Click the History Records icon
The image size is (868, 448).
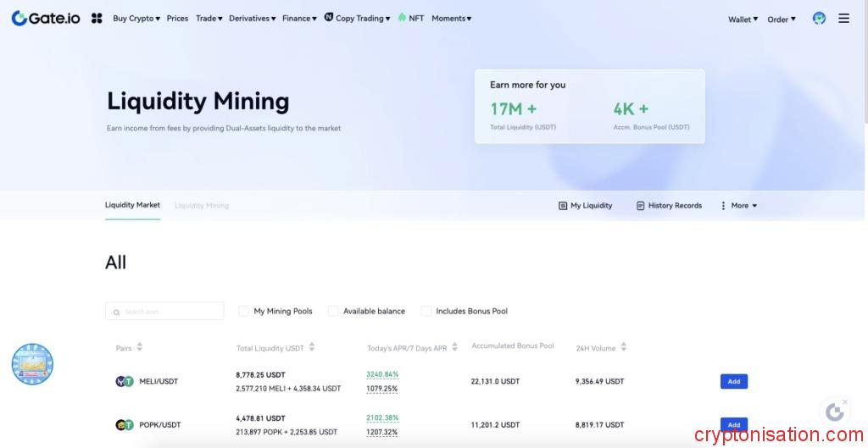[641, 206]
